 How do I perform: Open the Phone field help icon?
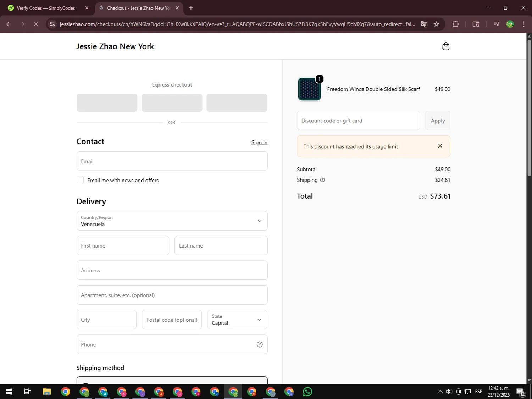point(260,344)
